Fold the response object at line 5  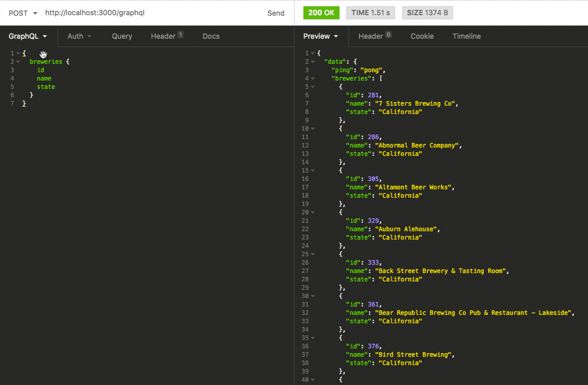click(x=313, y=87)
